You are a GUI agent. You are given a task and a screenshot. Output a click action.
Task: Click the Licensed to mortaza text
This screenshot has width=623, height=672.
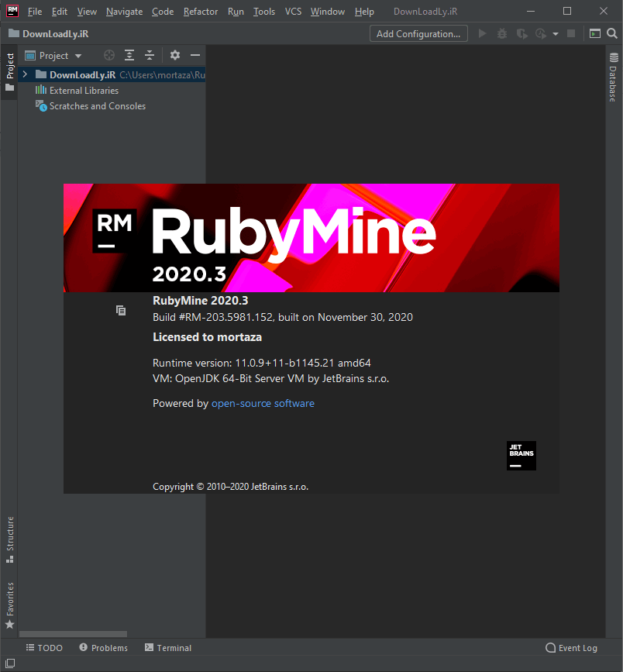207,337
